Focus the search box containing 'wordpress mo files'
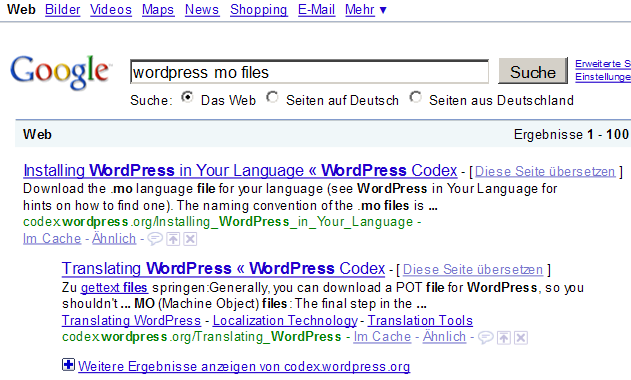The width and height of the screenshot is (631, 380). pyautogui.click(x=309, y=72)
